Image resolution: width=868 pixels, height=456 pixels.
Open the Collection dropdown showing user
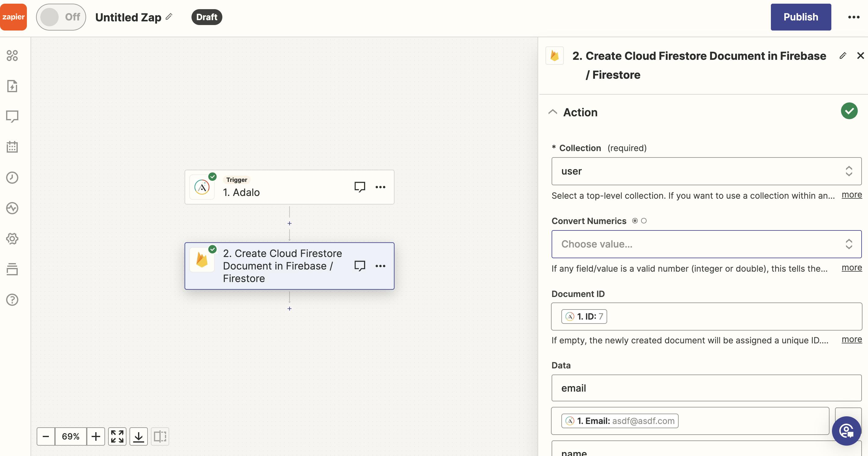pyautogui.click(x=706, y=171)
